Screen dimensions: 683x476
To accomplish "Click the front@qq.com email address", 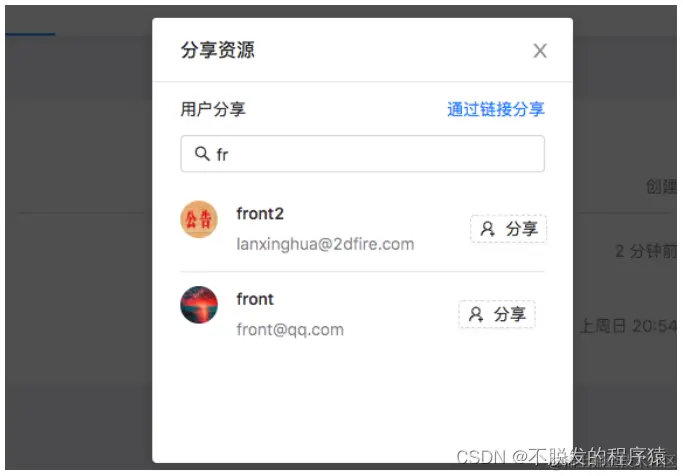I will coord(290,330).
